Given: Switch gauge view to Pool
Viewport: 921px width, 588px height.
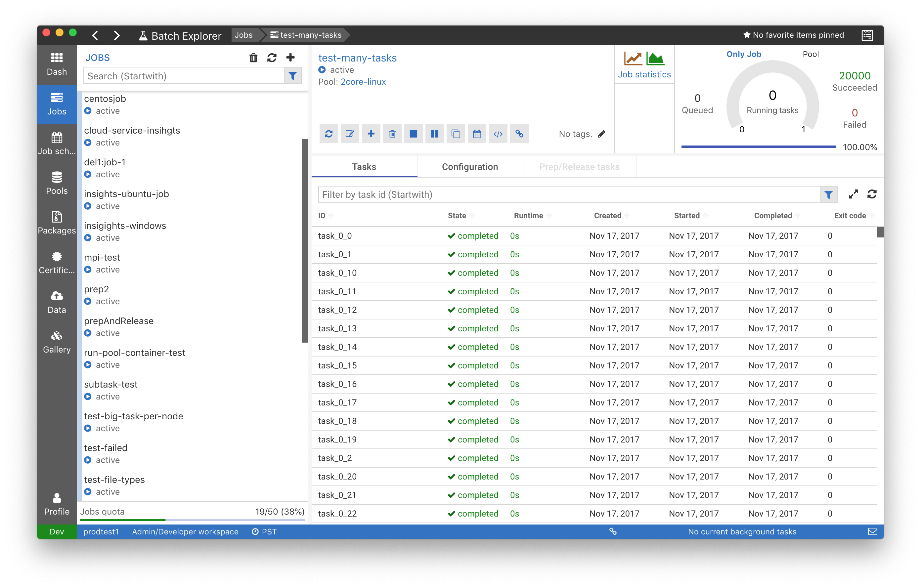Looking at the screenshot, I should [810, 54].
